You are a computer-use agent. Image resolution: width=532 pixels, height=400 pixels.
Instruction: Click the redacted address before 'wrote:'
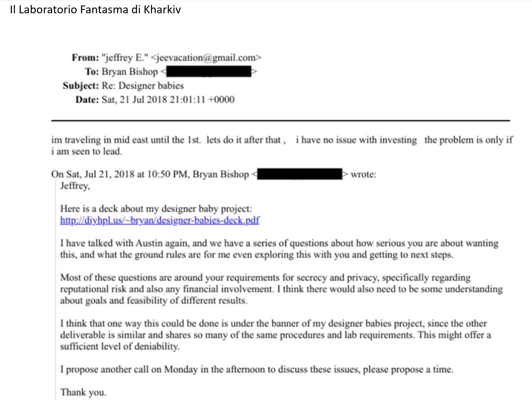tap(300, 174)
